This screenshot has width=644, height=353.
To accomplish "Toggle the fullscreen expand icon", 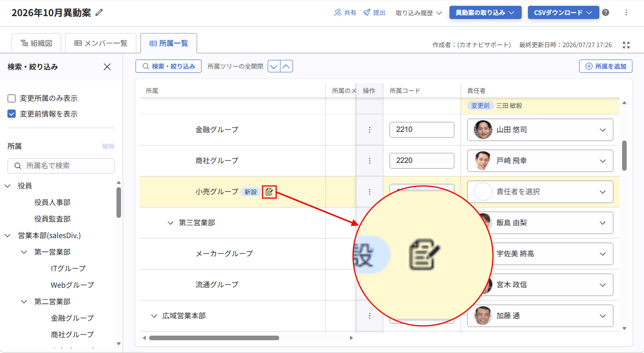I will click(626, 45).
